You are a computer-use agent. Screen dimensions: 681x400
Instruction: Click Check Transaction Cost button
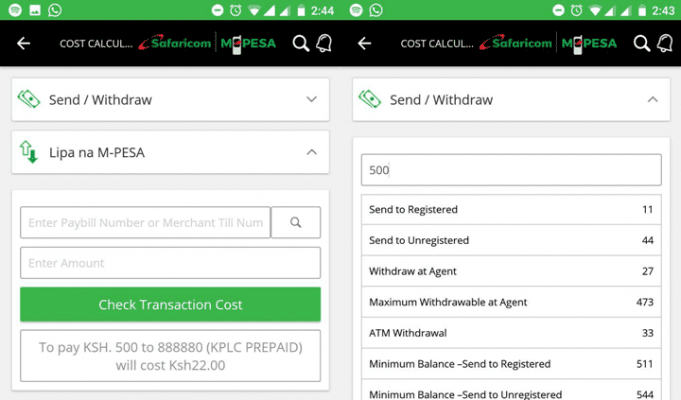(170, 304)
